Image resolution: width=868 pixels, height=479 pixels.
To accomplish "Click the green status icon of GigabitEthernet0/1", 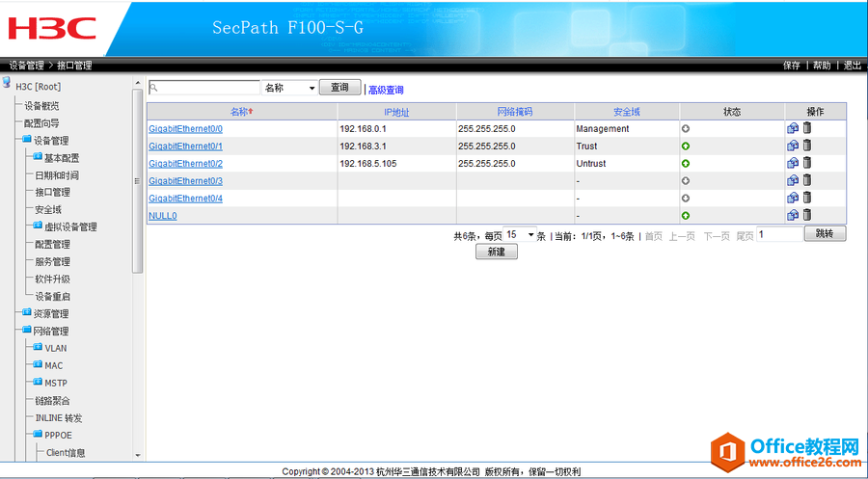I will click(686, 146).
